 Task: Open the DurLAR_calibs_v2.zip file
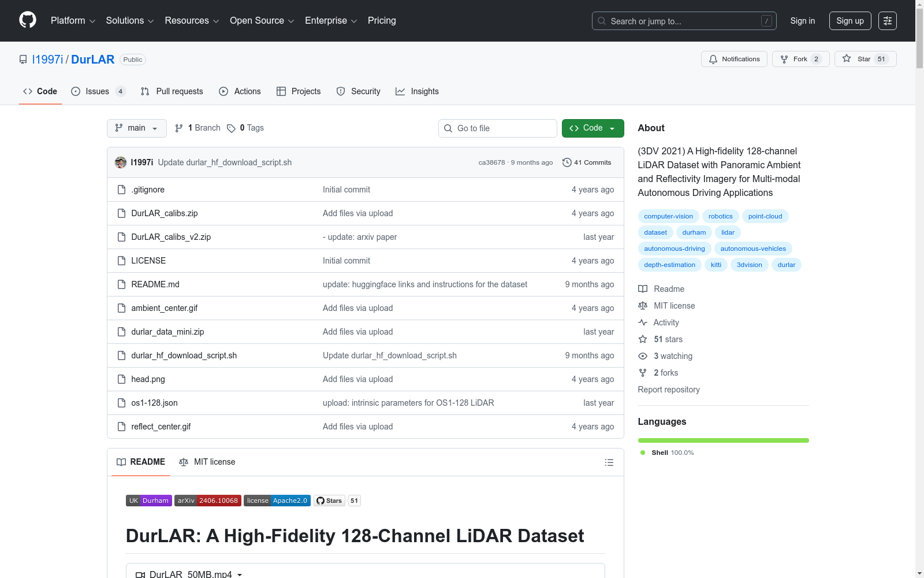click(x=171, y=237)
